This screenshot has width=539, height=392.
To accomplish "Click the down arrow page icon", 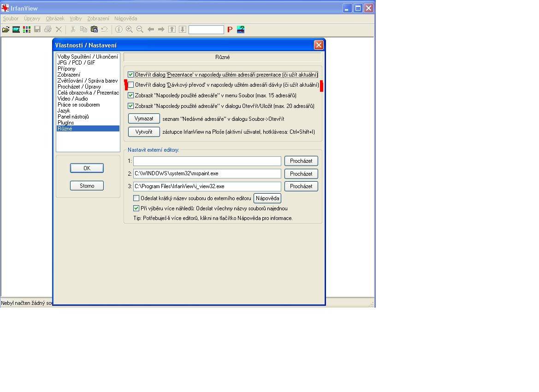I will [183, 30].
